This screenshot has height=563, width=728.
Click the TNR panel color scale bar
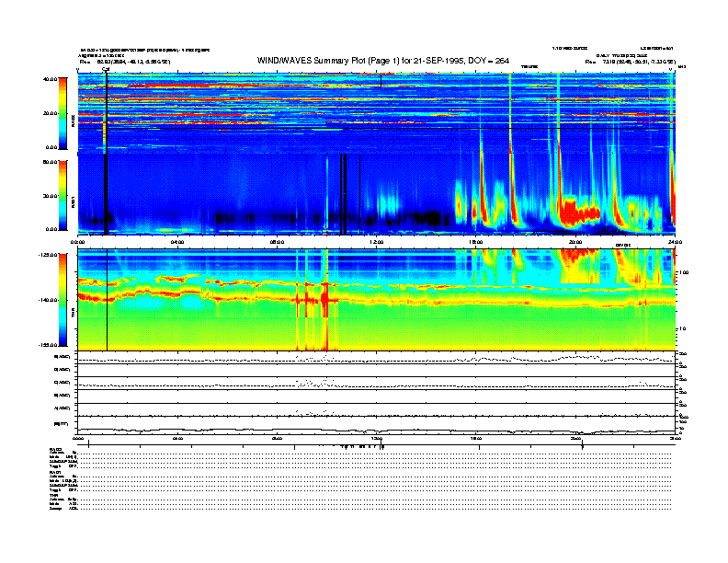pyautogui.click(x=63, y=300)
